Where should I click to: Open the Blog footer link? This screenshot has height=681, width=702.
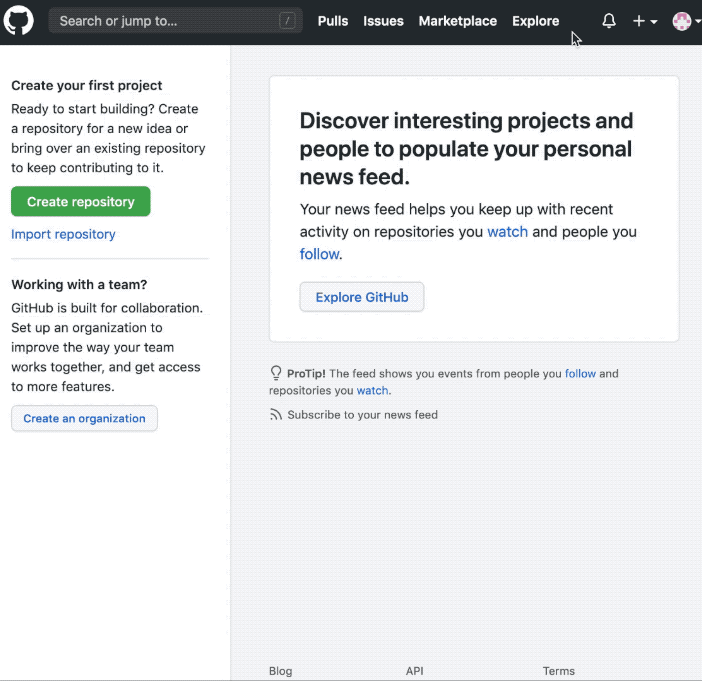pyautogui.click(x=280, y=671)
